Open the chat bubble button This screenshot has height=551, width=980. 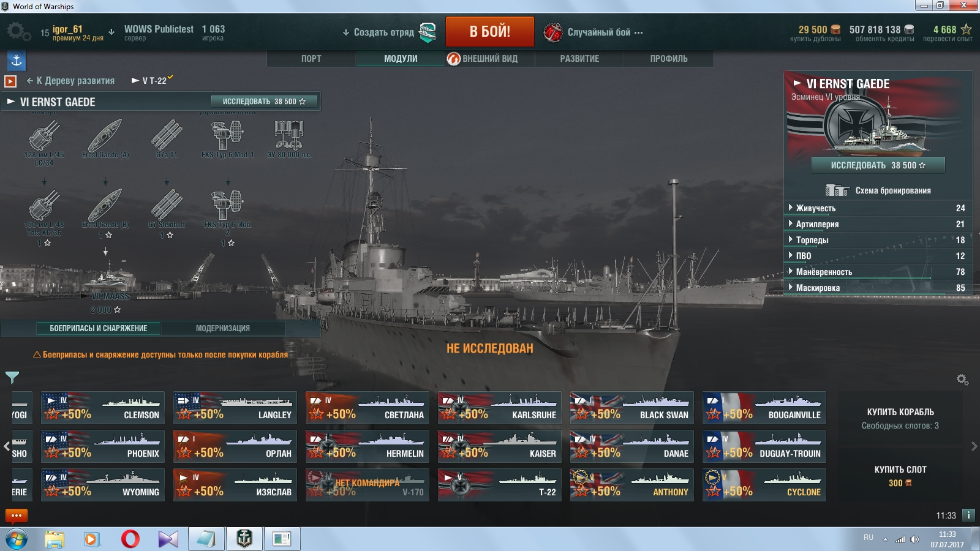[x=17, y=515]
